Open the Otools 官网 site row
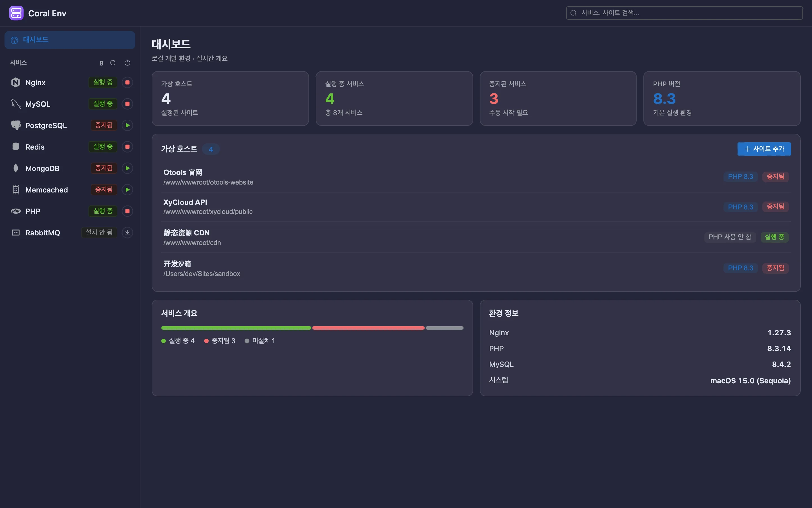Viewport: 812px width, 508px height. tap(476, 177)
